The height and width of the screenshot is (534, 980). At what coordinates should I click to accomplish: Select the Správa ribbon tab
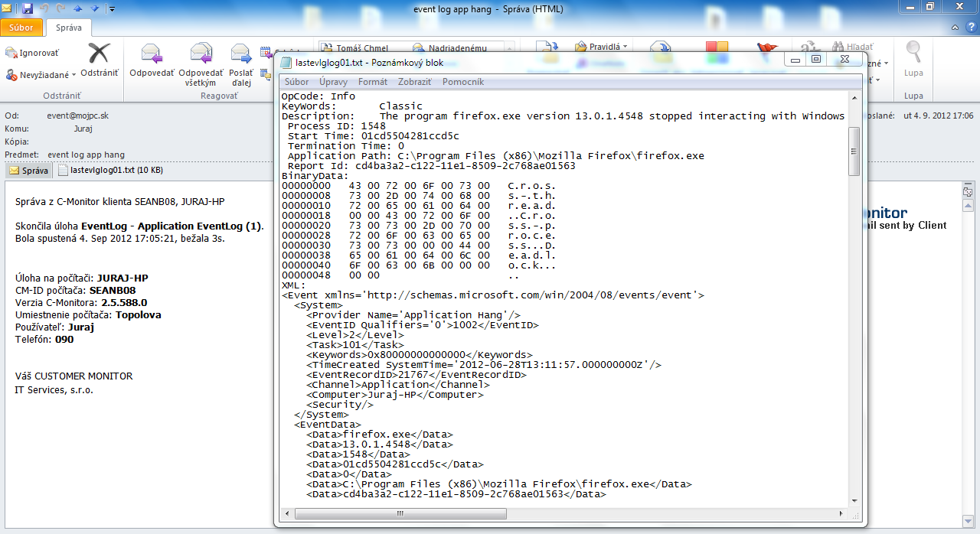tap(69, 28)
